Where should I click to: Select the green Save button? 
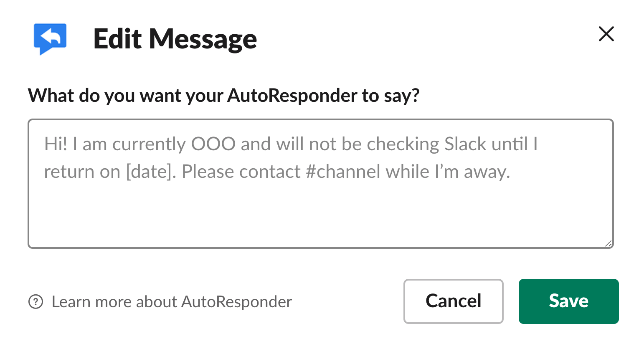click(568, 301)
